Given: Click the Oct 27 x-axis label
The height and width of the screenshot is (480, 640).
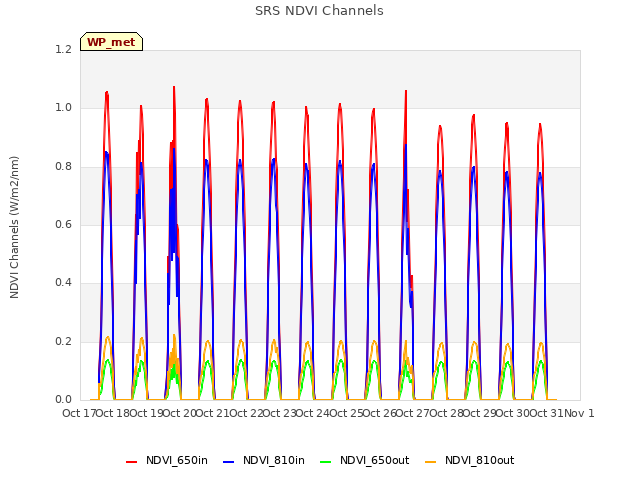Looking at the screenshot, I should (413, 413).
